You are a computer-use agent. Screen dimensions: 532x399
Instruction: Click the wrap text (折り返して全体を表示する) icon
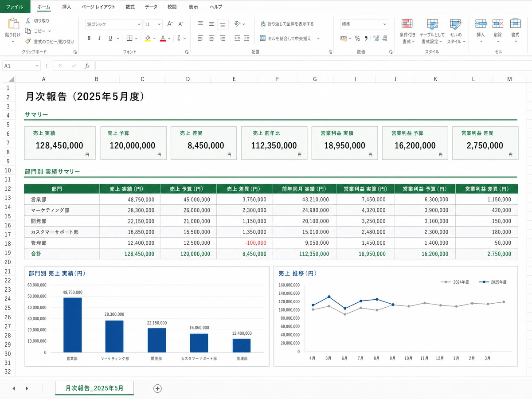(263, 24)
